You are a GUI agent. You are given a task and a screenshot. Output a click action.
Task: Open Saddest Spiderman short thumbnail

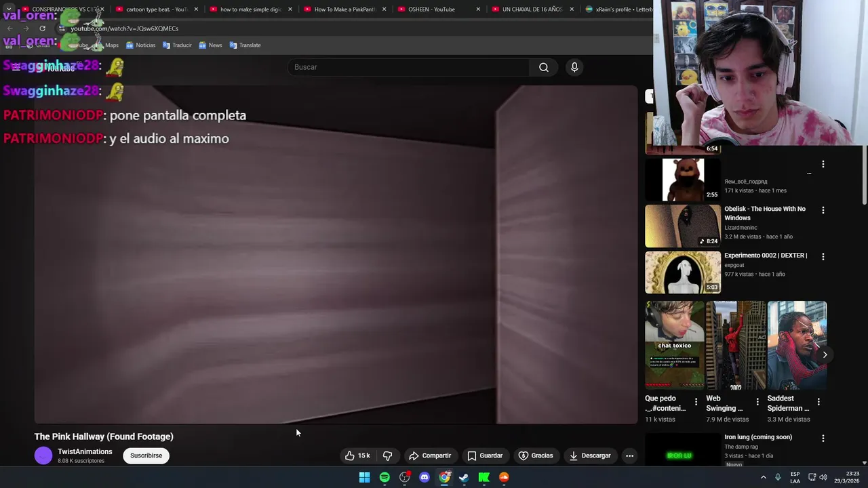[x=797, y=346]
